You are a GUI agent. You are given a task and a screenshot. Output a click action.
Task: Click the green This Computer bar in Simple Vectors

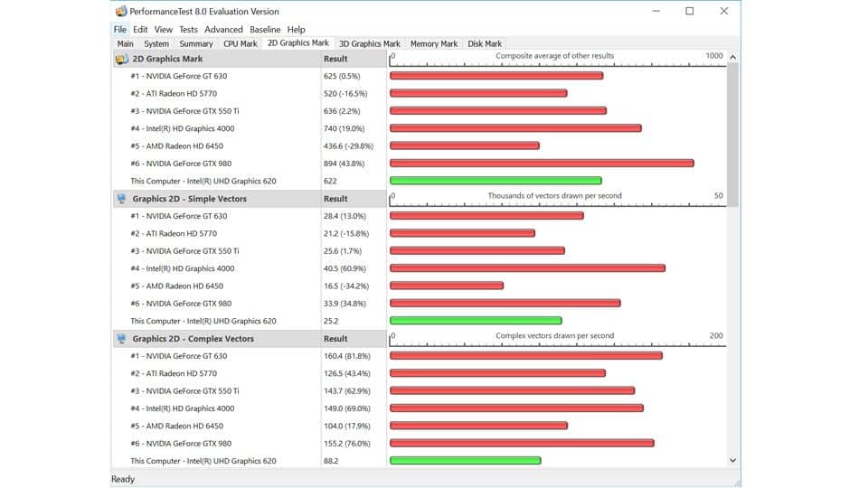476,320
